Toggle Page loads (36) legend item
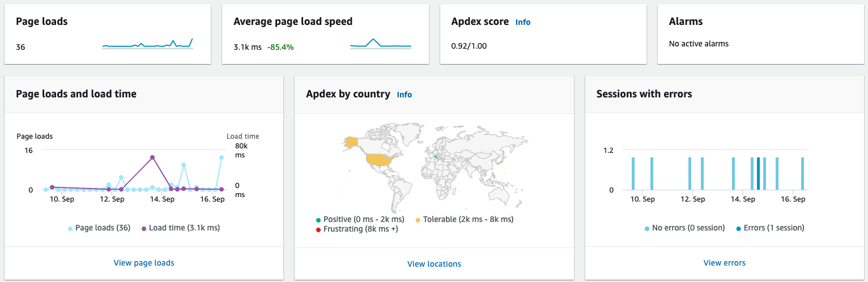868x282 pixels. 99,228
